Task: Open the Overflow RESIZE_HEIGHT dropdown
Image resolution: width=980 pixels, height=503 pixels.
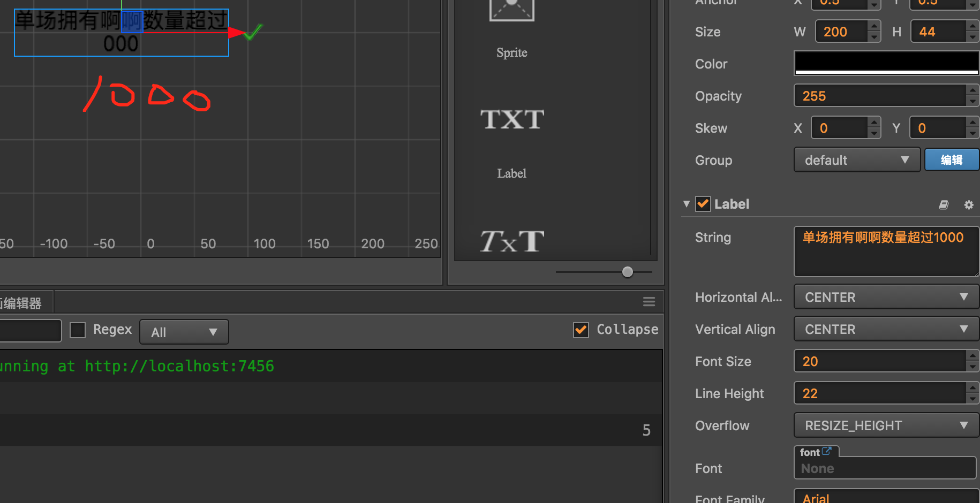Action: tap(886, 425)
